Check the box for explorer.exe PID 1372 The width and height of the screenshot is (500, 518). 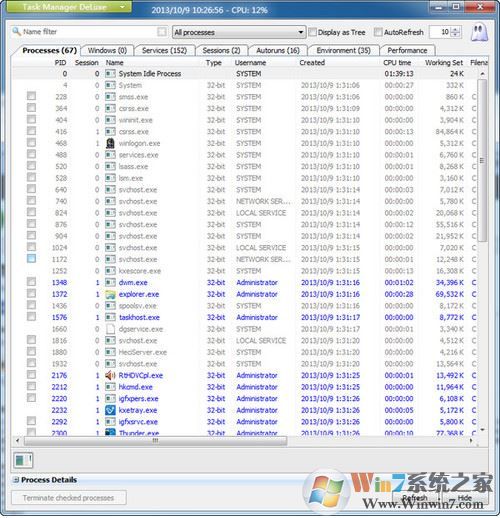tap(31, 293)
